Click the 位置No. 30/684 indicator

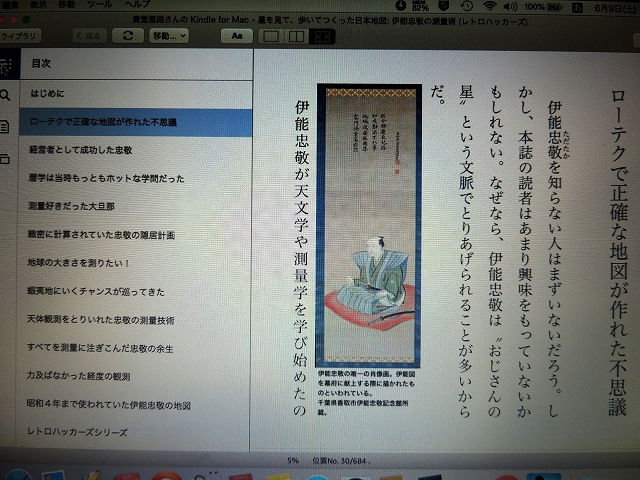point(339,461)
